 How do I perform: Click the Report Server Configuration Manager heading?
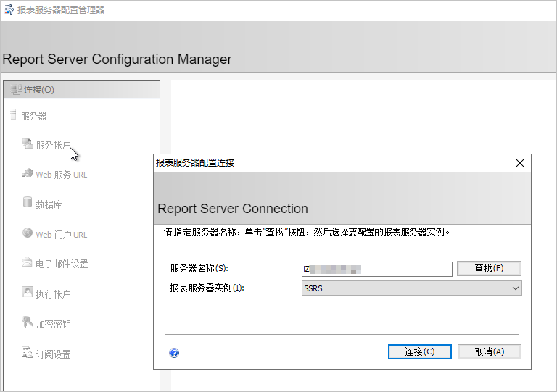pos(117,59)
